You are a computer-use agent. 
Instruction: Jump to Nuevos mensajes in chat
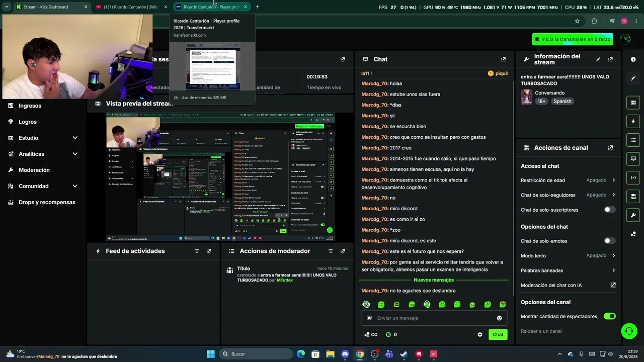[434, 280]
